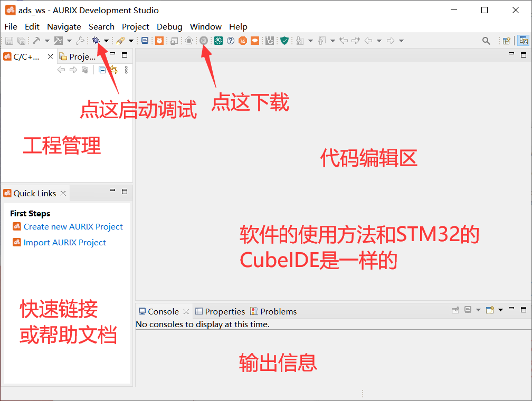Open the Previous Annotation dropdown arrow

[333, 41]
